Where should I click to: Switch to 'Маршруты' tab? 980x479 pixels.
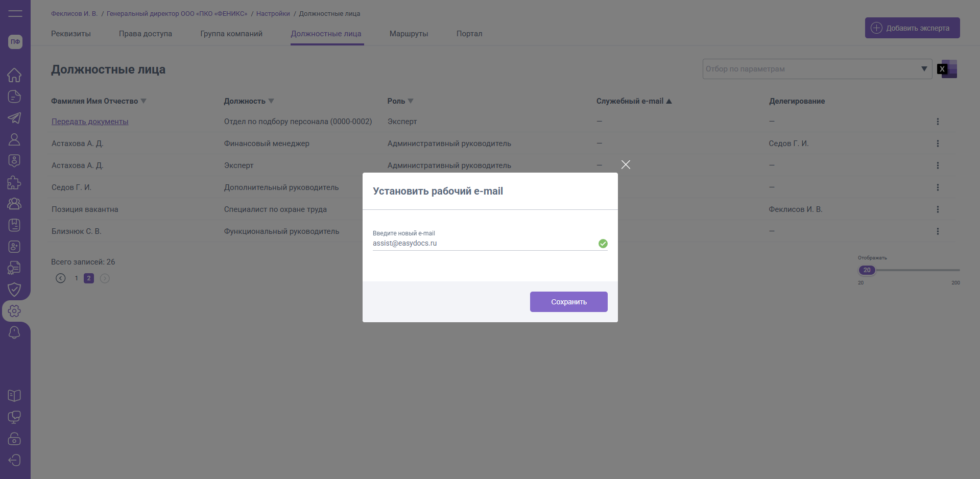coord(409,34)
